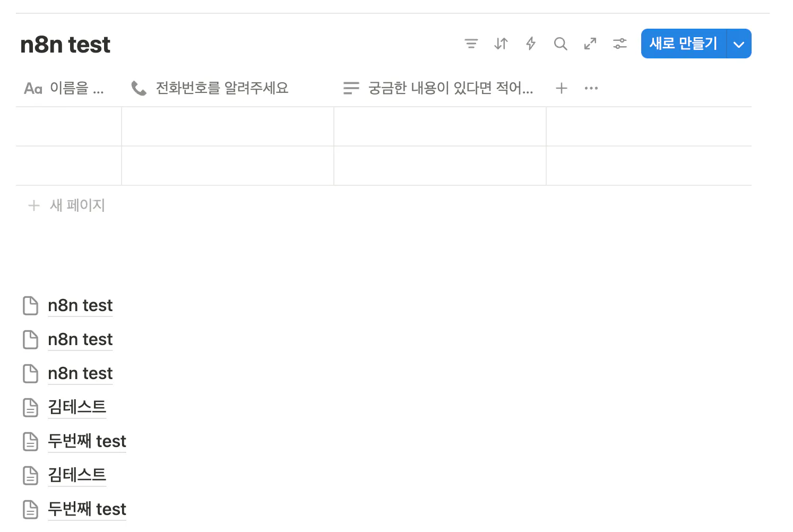Open the filter options for the database
Viewport: 793px width, 532px height.
click(471, 44)
